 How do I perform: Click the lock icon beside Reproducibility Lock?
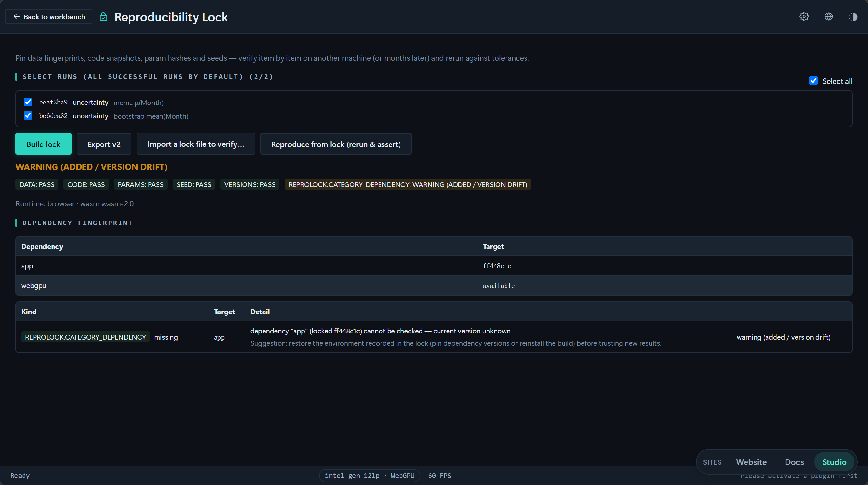pos(103,17)
